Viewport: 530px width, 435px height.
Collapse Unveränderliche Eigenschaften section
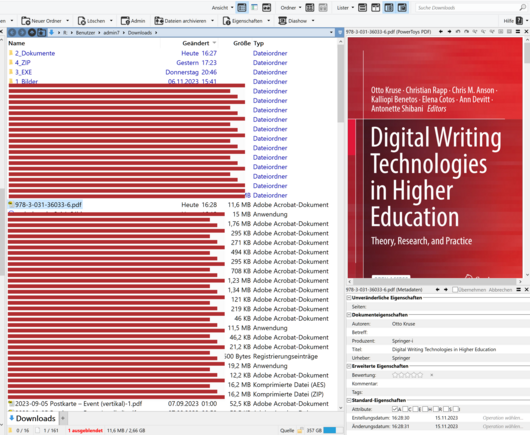[349, 298]
